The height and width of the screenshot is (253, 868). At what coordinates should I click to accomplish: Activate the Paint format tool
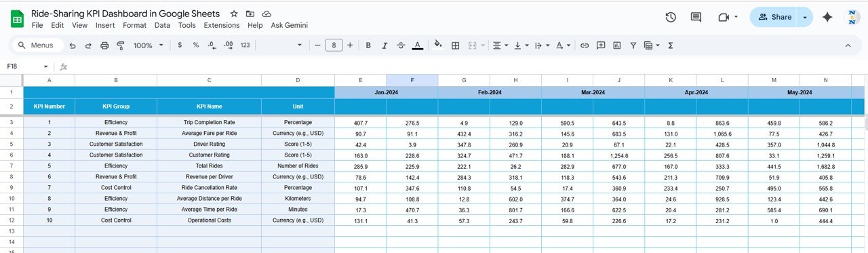click(121, 45)
